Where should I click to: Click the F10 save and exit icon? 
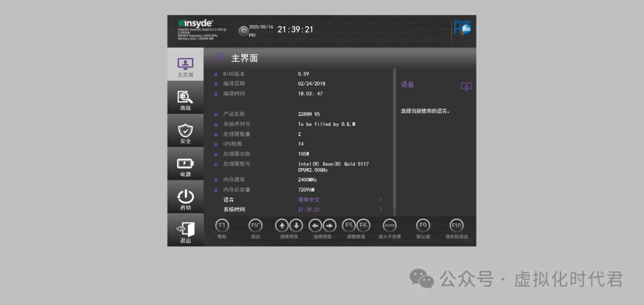tap(456, 225)
